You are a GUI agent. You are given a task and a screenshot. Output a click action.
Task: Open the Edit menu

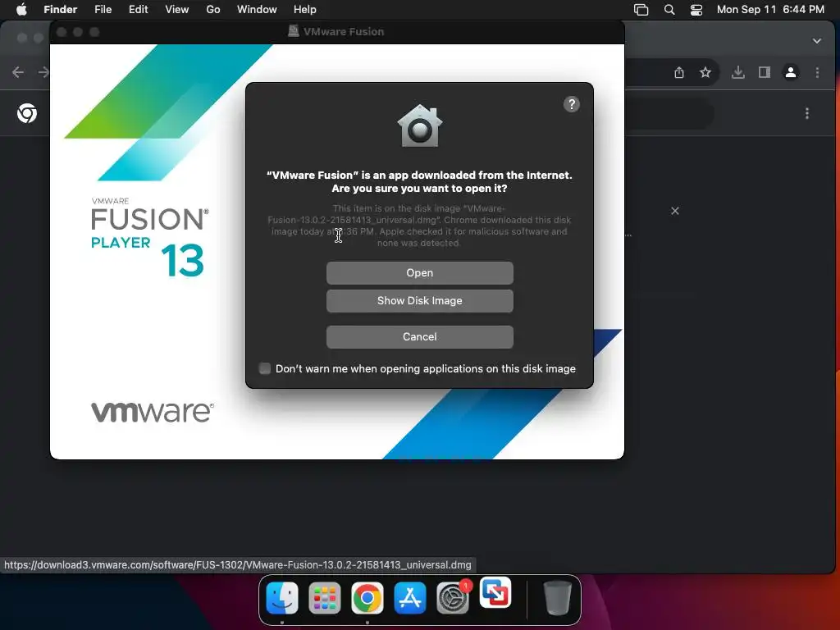click(138, 10)
